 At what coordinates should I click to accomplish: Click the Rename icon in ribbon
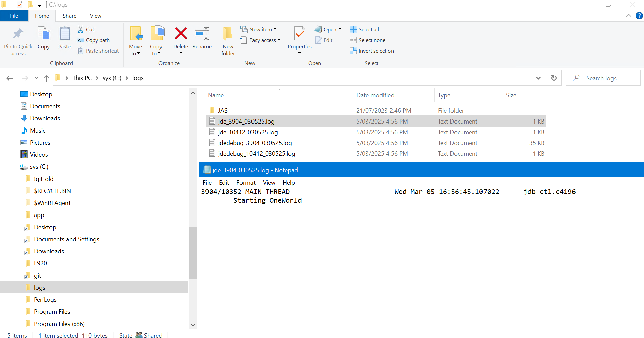[202, 34]
